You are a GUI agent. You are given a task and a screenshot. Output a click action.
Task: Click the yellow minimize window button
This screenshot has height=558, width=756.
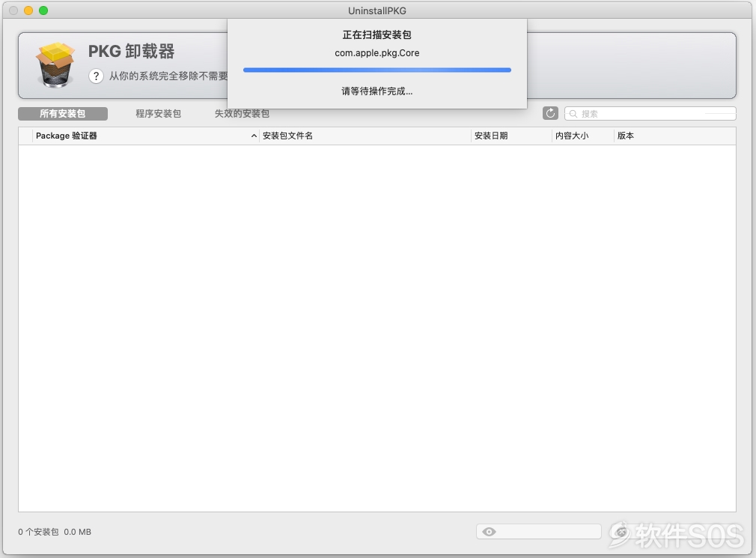28,10
